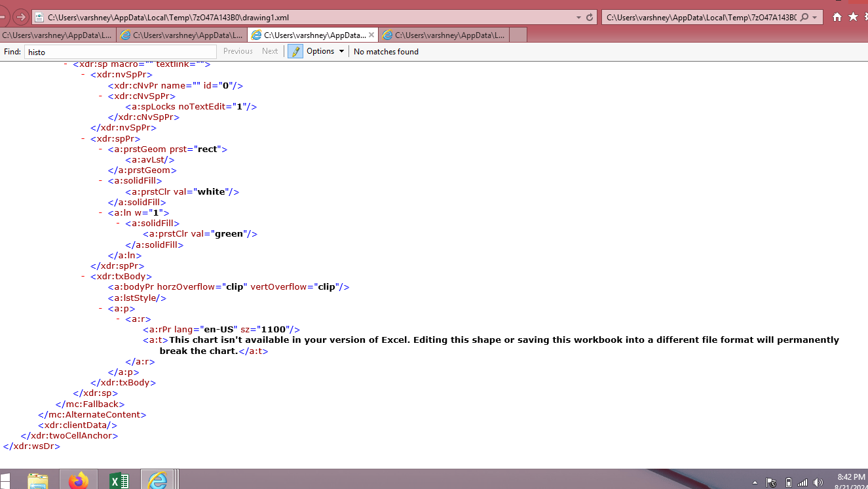
Task: Collapse the a:ln w="1" element
Action: pyautogui.click(x=102, y=213)
